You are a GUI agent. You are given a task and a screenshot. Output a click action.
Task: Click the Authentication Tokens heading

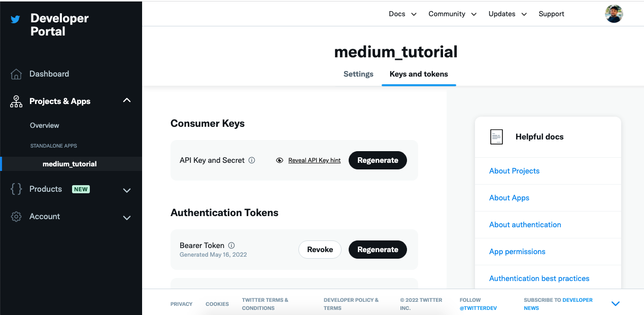(x=224, y=213)
